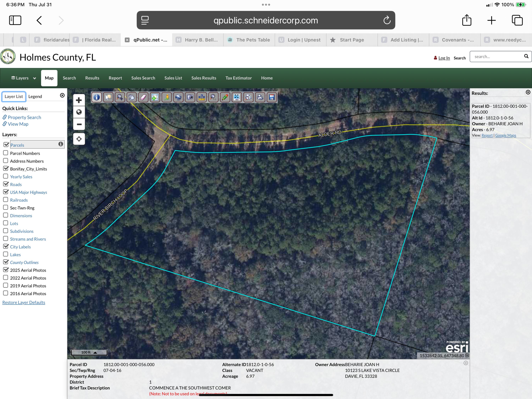Enable the Parcel Numbers layer checkbox
This screenshot has width=532, height=399.
6,153
